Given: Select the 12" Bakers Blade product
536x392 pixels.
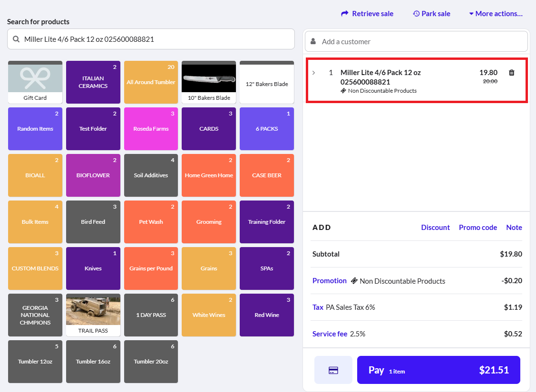Looking at the screenshot, I should click(267, 82).
